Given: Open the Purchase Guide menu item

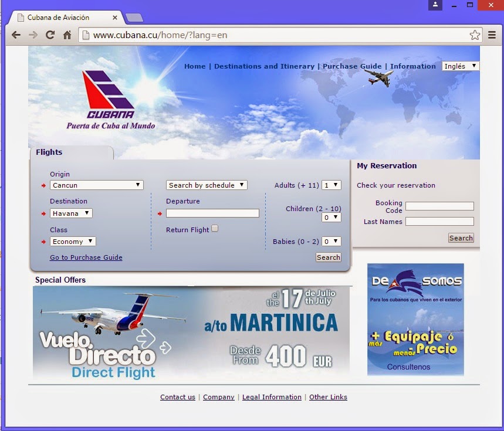Looking at the screenshot, I should coord(352,66).
